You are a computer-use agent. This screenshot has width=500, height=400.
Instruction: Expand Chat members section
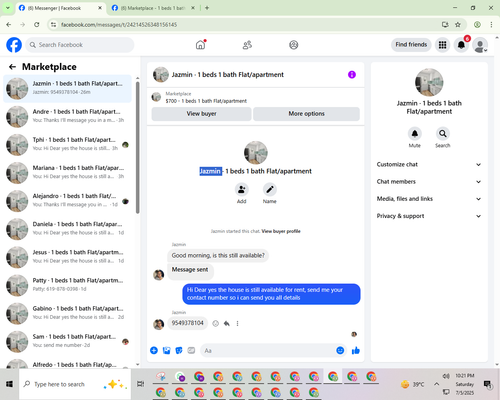(429, 182)
